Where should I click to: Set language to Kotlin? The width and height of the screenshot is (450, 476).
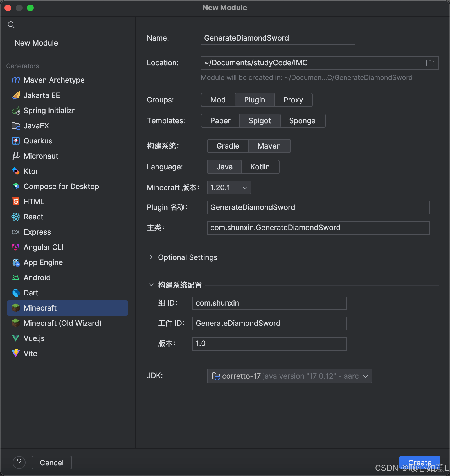click(x=260, y=167)
